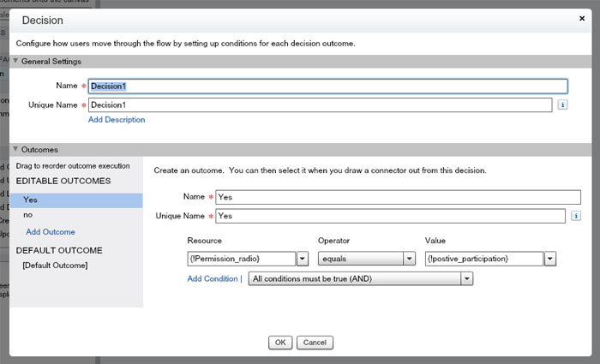Close the Decision dialog with the X
Screen dimensions: 600x364
point(582,18)
